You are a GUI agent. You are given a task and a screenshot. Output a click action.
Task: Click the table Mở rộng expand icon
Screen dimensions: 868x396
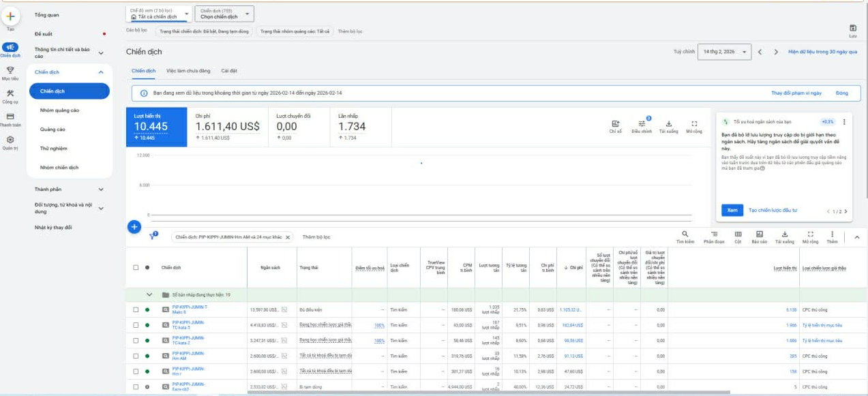pos(810,234)
